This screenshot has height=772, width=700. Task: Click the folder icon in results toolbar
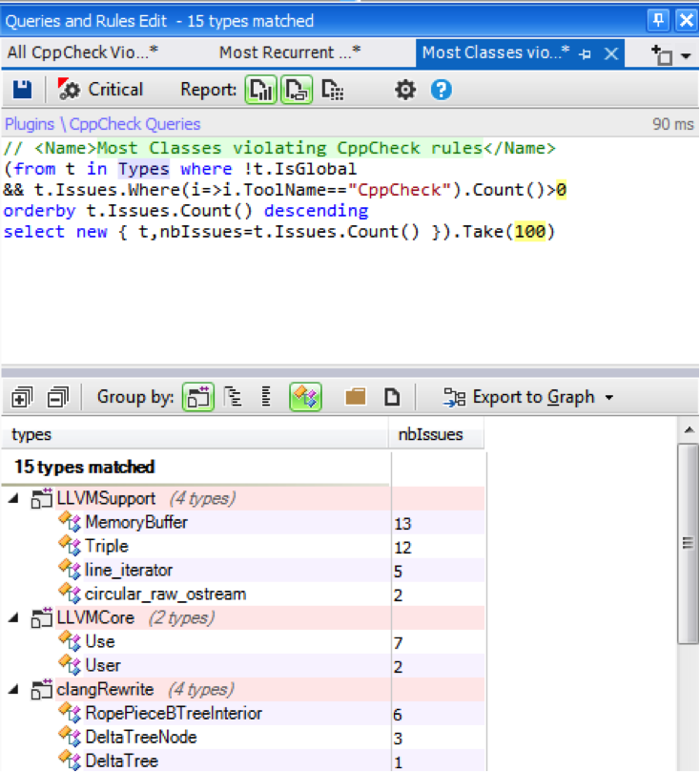(x=355, y=396)
